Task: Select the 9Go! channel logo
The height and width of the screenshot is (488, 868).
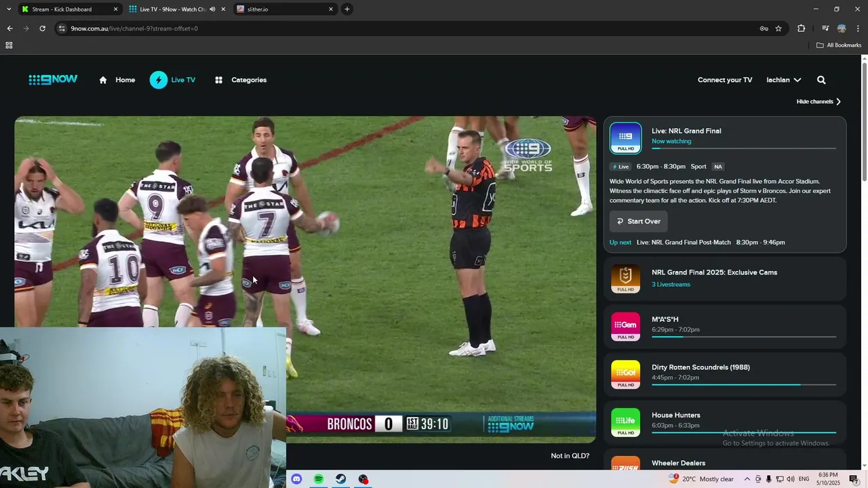Action: (625, 374)
